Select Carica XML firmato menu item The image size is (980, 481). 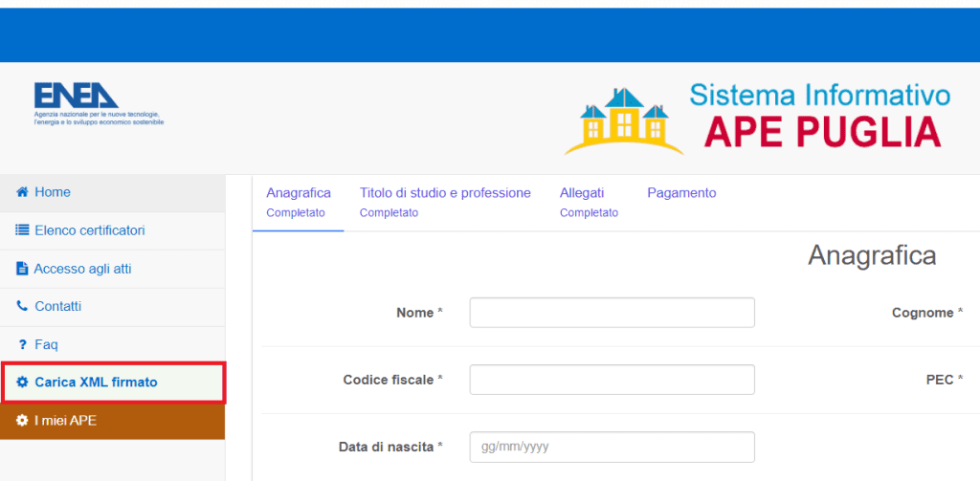coord(113,383)
